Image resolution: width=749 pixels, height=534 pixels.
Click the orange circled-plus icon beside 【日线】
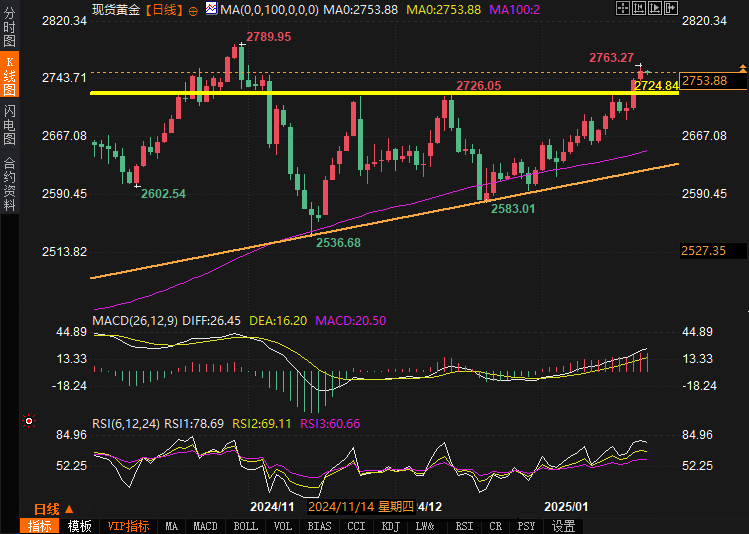pyautogui.click(x=193, y=9)
